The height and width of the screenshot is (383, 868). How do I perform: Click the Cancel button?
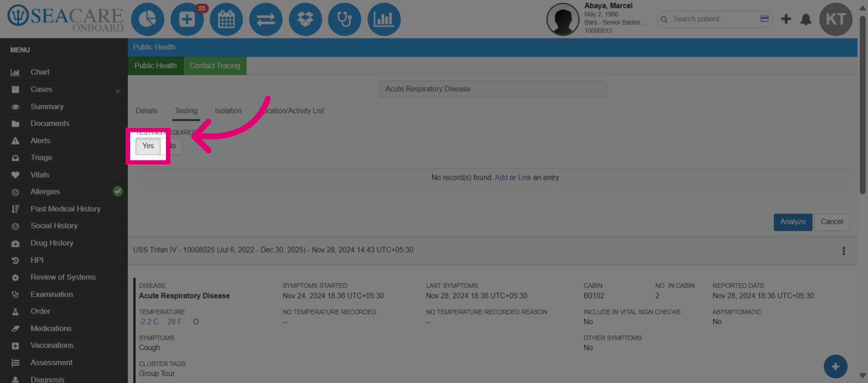point(832,222)
